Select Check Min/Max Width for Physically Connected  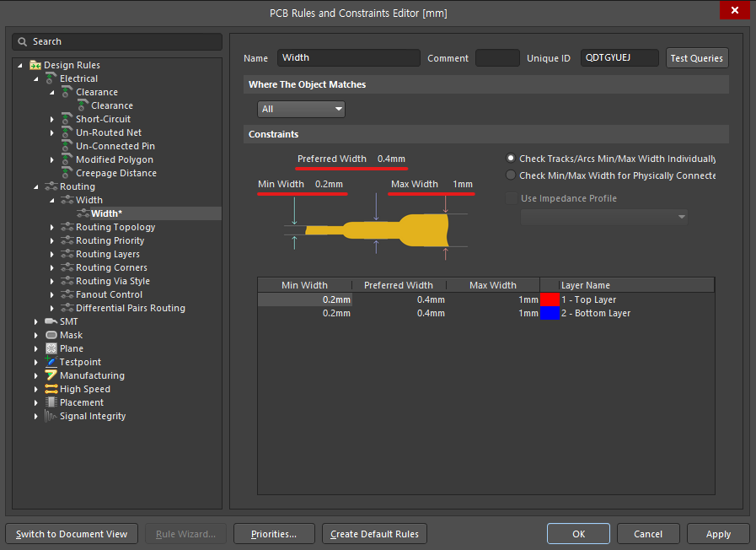510,175
